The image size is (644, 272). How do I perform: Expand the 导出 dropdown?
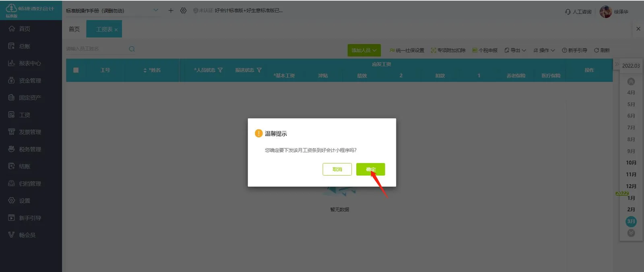[x=515, y=50]
